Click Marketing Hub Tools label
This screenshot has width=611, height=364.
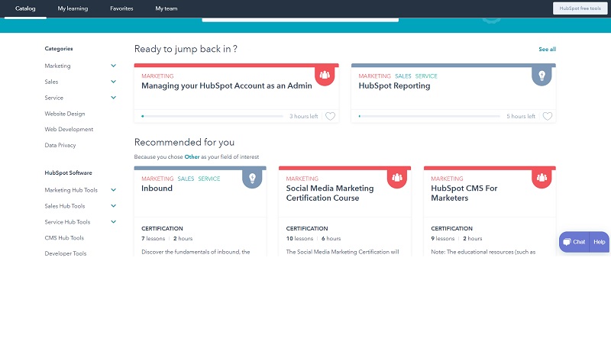[x=71, y=190]
